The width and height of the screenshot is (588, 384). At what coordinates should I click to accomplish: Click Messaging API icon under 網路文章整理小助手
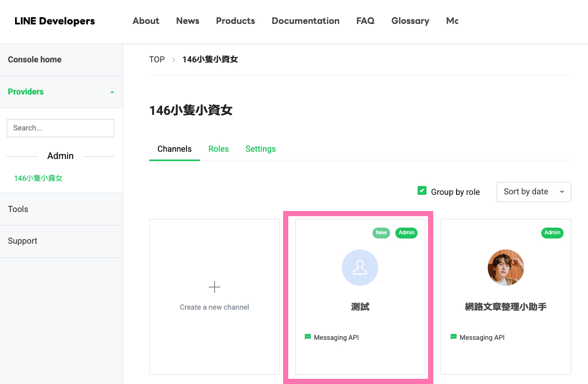tap(453, 337)
